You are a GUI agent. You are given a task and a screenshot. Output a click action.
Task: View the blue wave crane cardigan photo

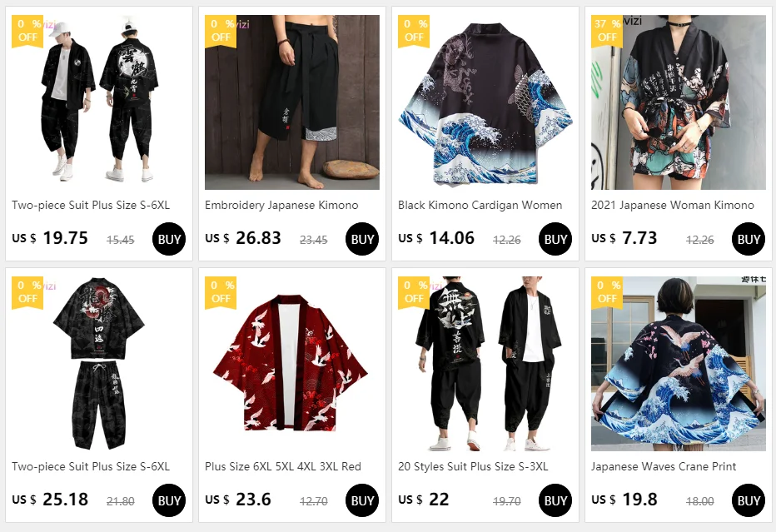click(x=678, y=363)
